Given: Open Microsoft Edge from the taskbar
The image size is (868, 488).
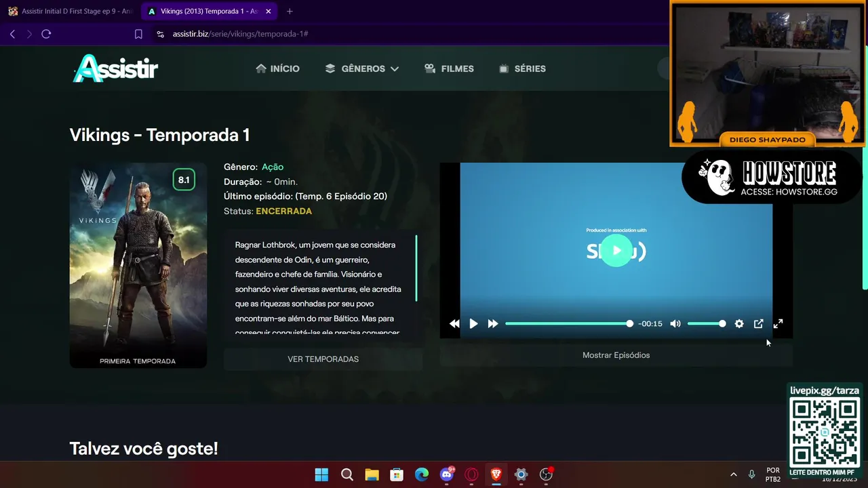Looking at the screenshot, I should point(422,474).
